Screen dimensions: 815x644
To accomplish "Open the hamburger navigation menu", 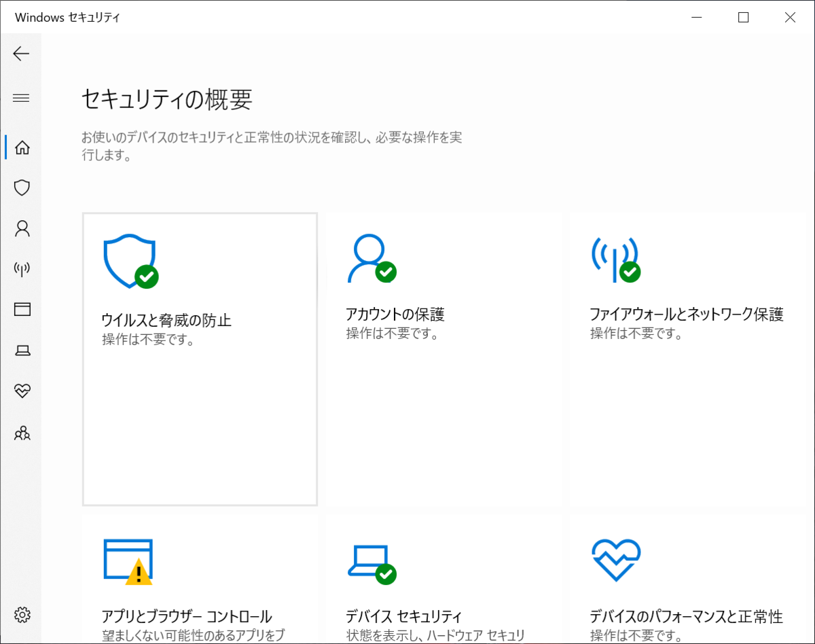I will click(x=22, y=99).
